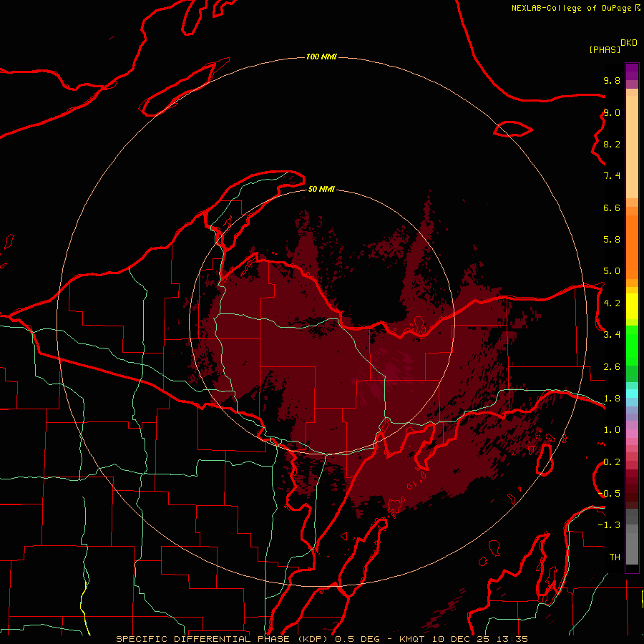Image resolution: width=644 pixels, height=644 pixels.
Task: Click the 5.8 scale value
Action: pos(612,240)
